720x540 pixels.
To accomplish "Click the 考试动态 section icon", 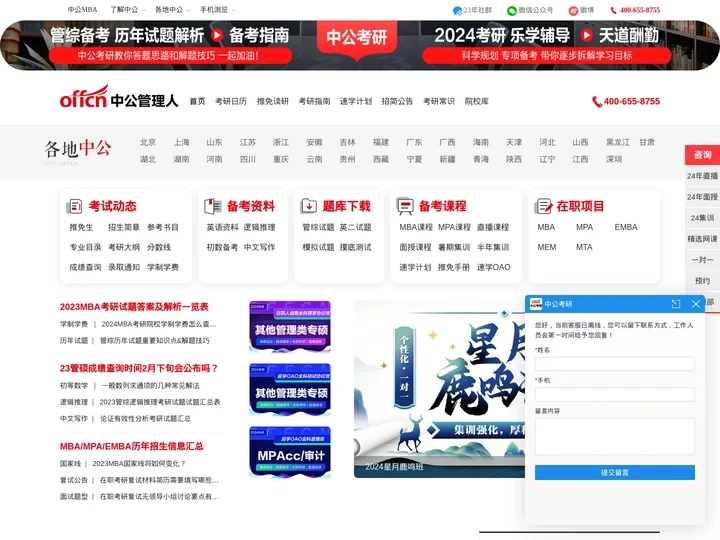I will pos(74,206).
